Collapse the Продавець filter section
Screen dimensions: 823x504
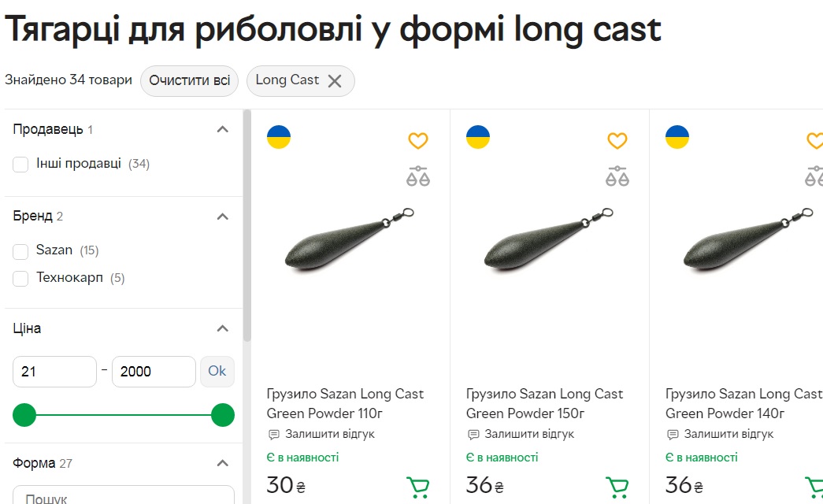(x=222, y=130)
